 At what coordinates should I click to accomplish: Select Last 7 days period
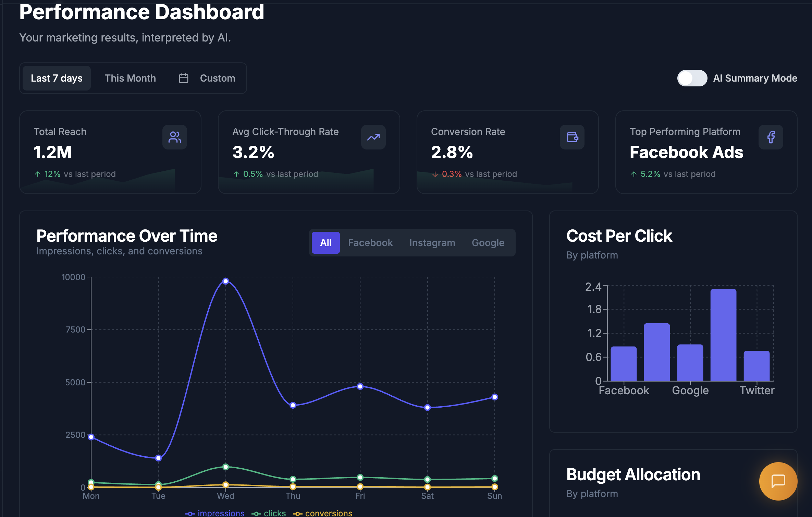click(x=57, y=78)
